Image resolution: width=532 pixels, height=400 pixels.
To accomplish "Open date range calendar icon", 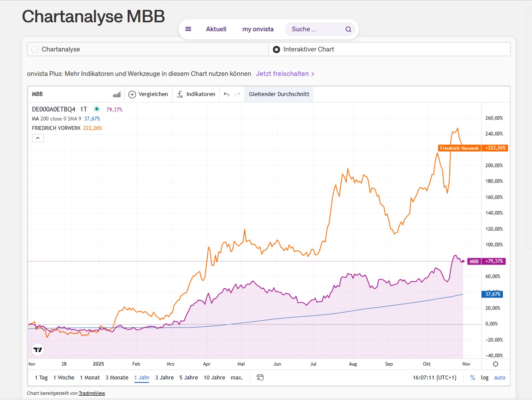I will click(260, 378).
